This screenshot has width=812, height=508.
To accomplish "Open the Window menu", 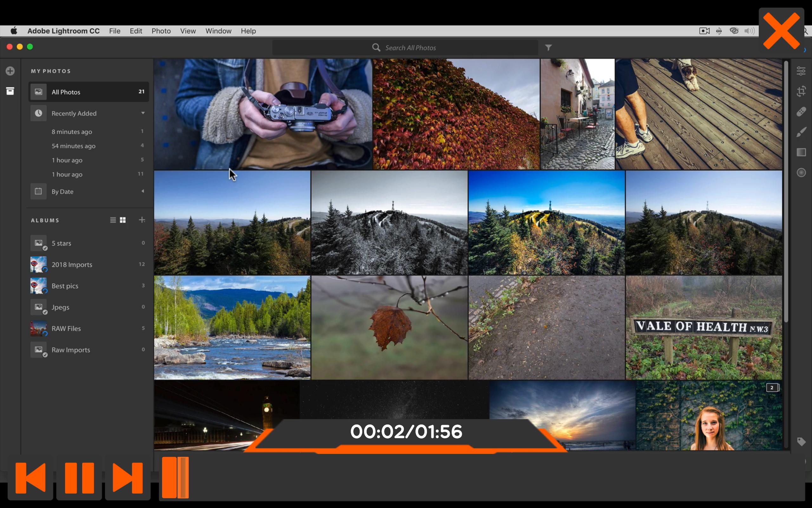I will 219,31.
